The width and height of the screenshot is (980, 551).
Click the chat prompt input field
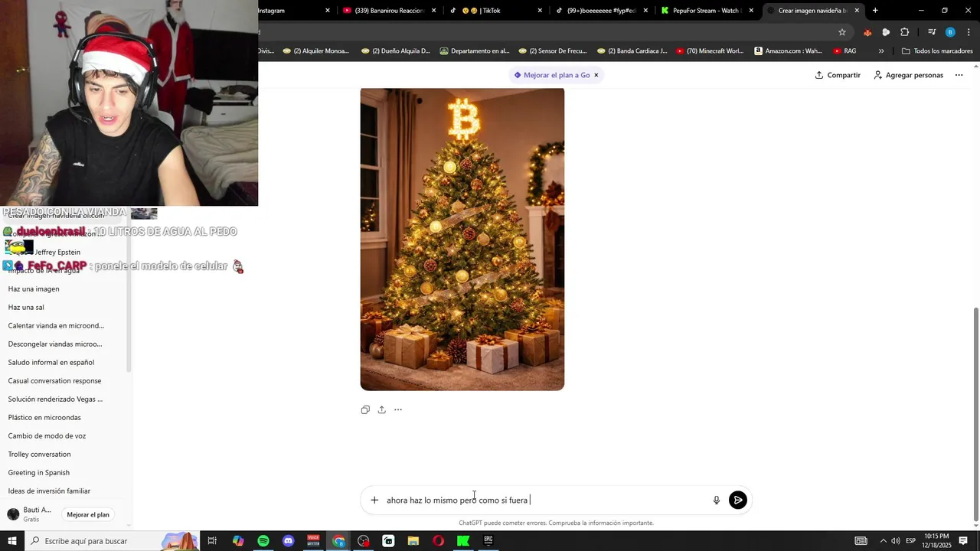(545, 500)
